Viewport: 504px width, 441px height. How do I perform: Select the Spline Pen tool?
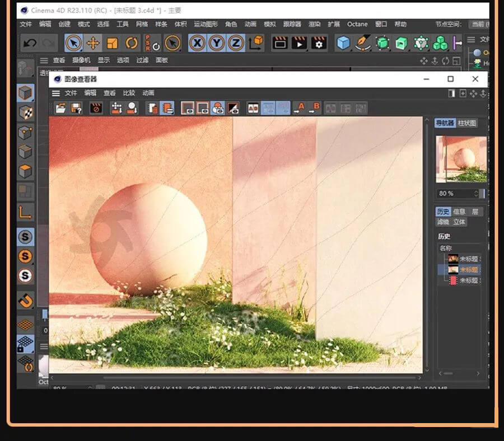[x=363, y=43]
